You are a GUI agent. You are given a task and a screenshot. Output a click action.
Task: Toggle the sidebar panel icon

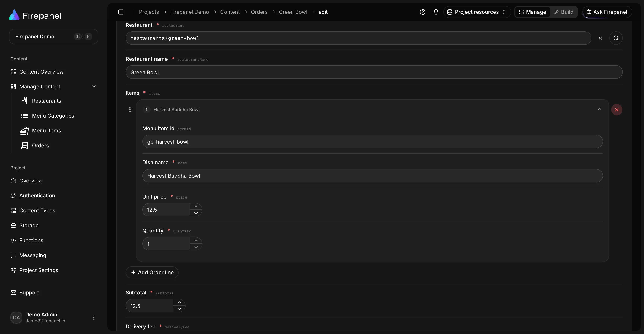point(121,12)
